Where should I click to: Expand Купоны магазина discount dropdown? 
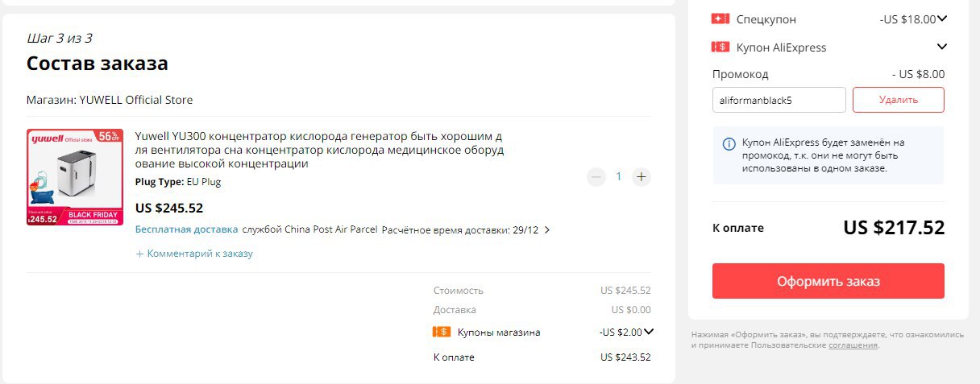coord(648,331)
